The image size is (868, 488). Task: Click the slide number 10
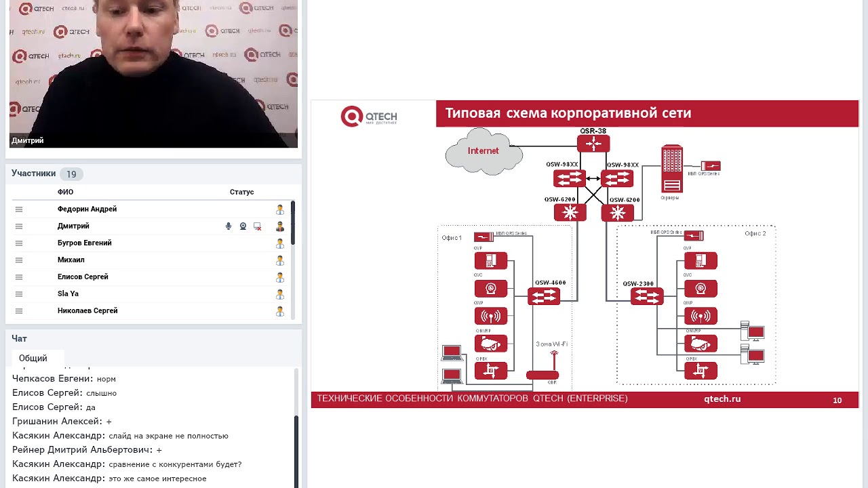point(837,401)
